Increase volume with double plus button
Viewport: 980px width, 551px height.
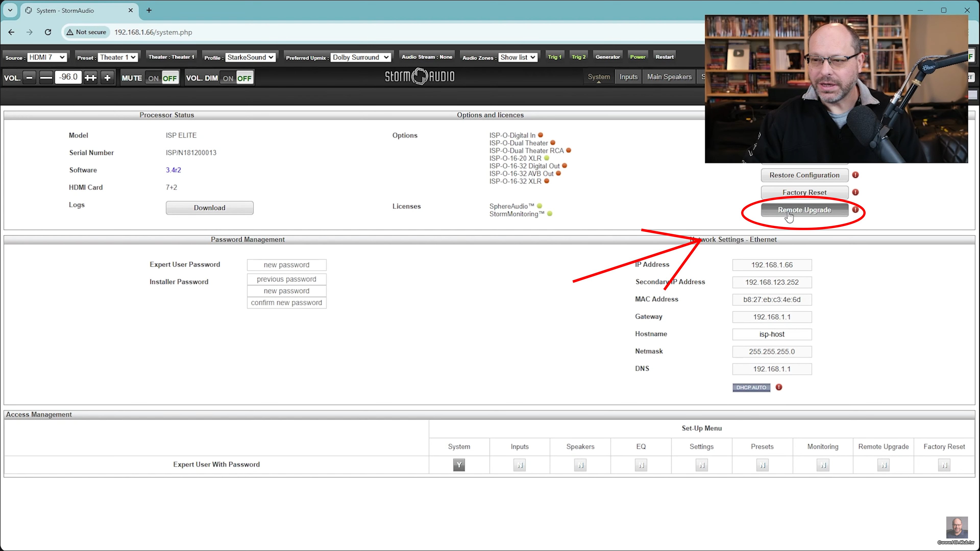91,78
